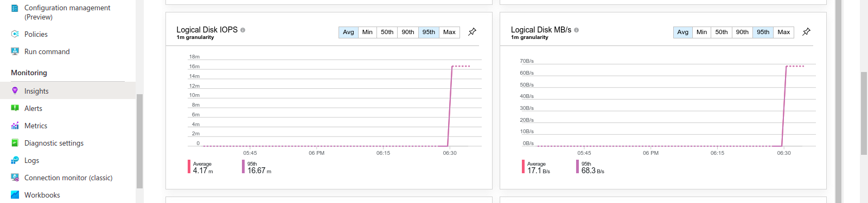The image size is (868, 203).
Task: Pin the Logical Disk IOPS chart
Action: pyautogui.click(x=472, y=32)
